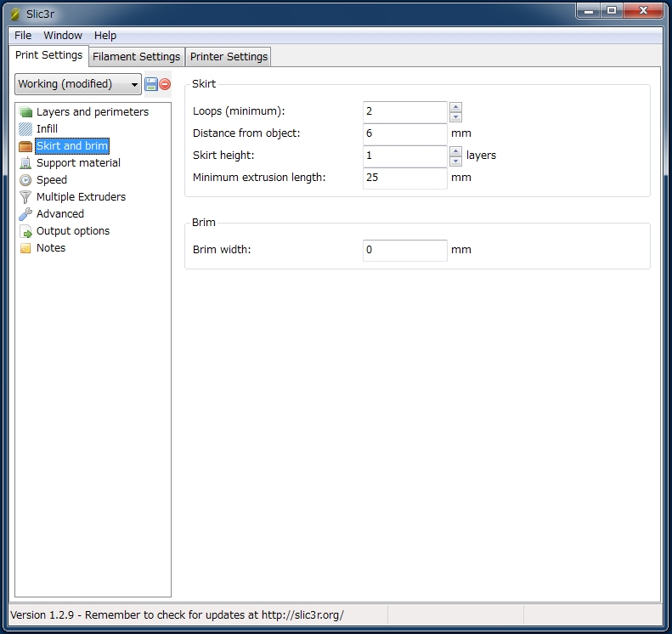Click the Infill hatched icon
672x634 pixels.
25,129
